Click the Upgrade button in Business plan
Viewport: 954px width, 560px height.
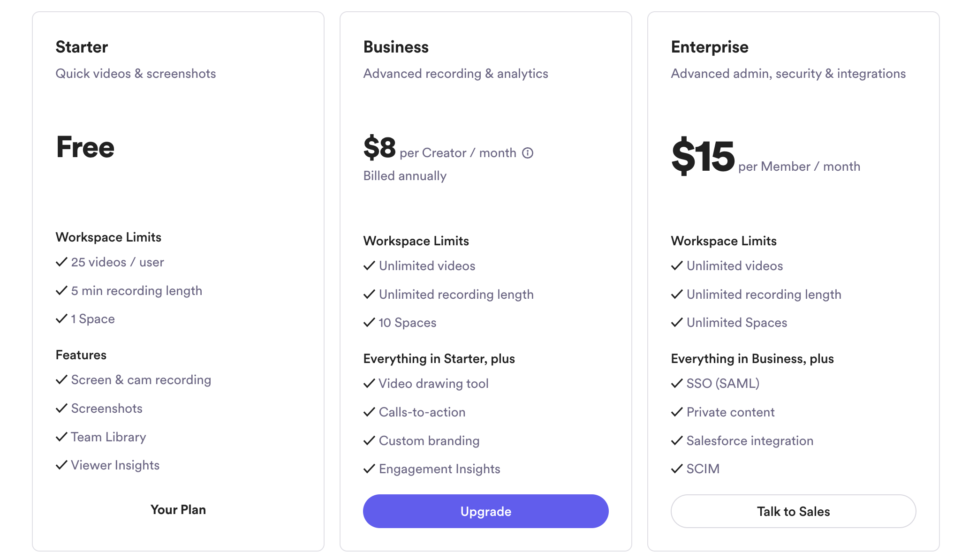[486, 511]
